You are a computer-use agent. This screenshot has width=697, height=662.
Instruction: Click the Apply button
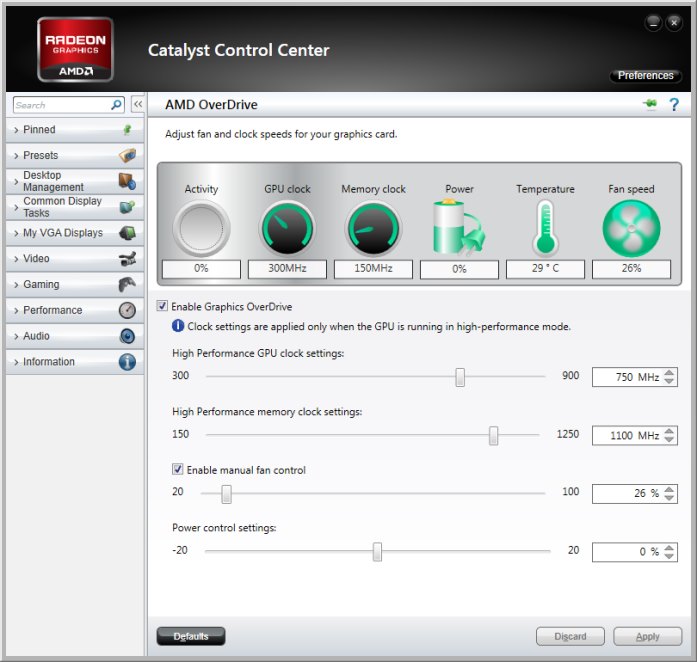coord(648,636)
